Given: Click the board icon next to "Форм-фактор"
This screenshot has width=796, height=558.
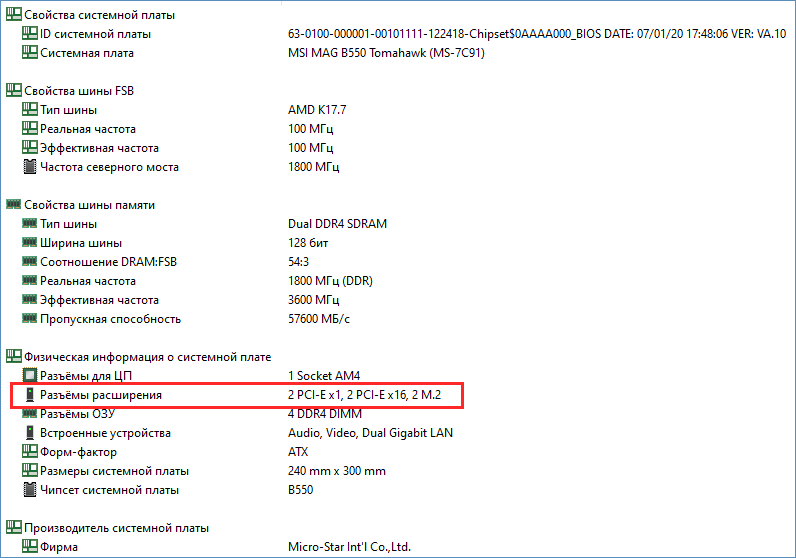Looking at the screenshot, I should point(29,451).
